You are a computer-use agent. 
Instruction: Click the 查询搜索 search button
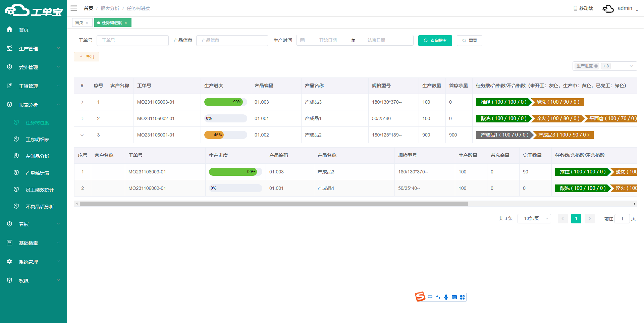click(x=435, y=41)
